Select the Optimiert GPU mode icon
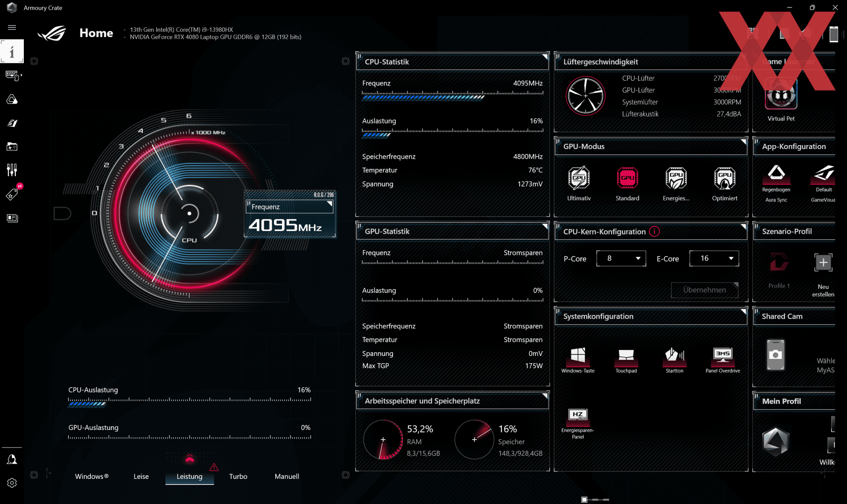847x504 pixels. [x=724, y=179]
